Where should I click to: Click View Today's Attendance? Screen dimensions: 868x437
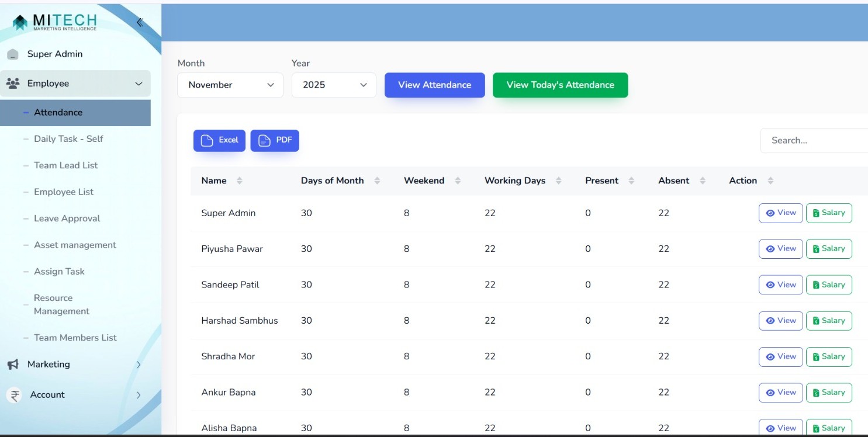coord(560,85)
